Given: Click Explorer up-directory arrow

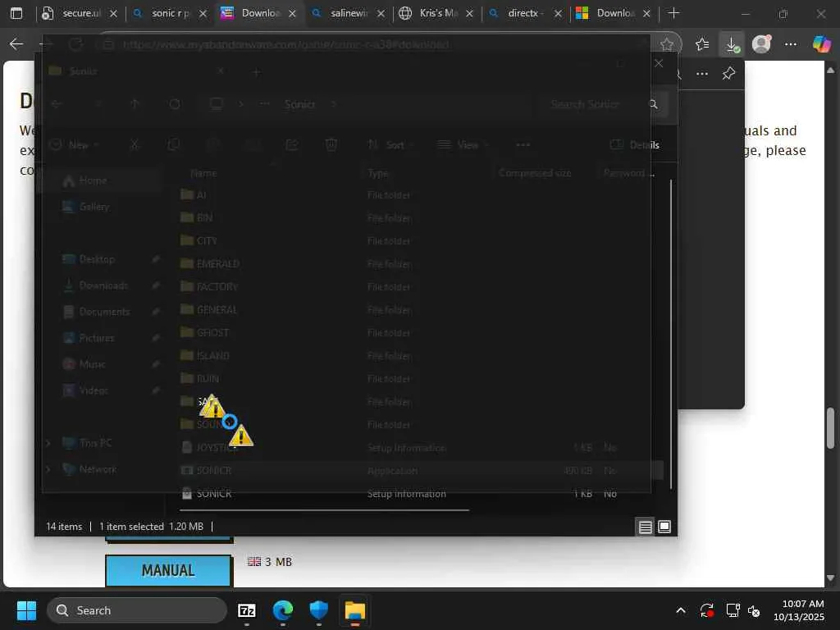Looking at the screenshot, I should [x=135, y=104].
